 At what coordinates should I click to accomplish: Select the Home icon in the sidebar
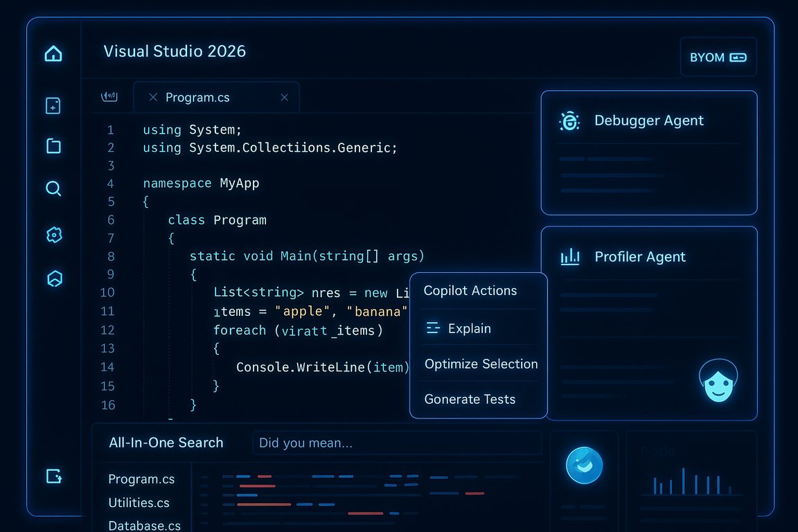coord(53,53)
